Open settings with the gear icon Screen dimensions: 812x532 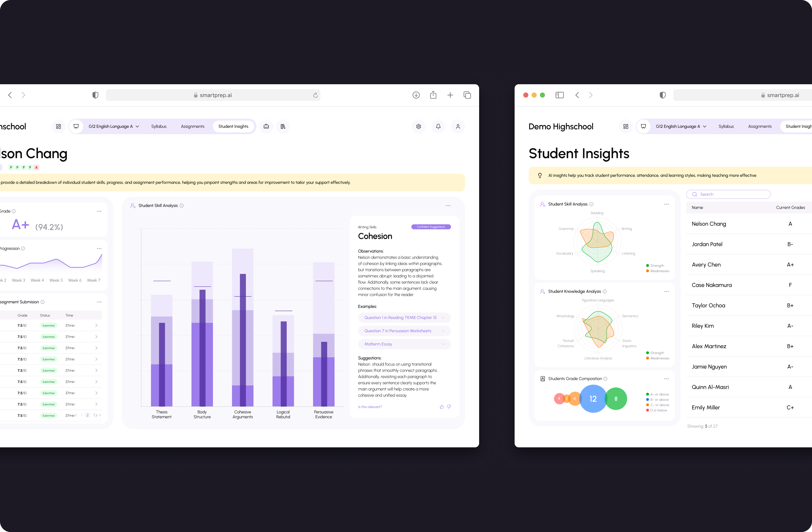point(418,126)
